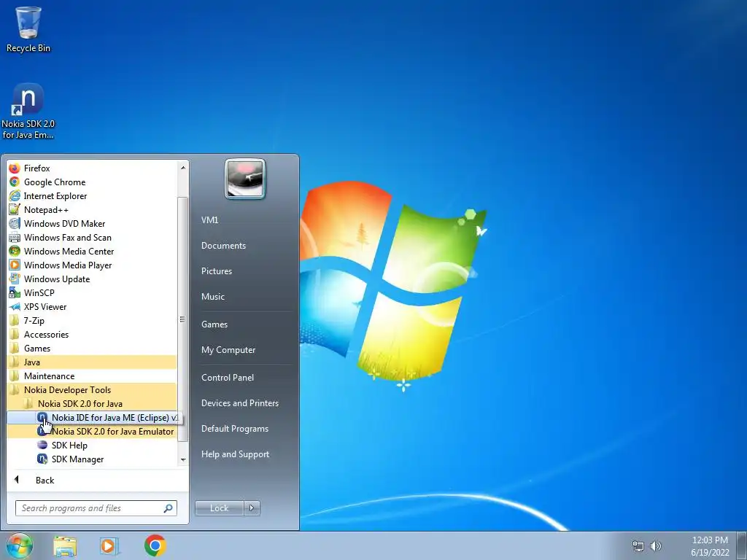747x560 pixels.
Task: Click the search magnifier icon
Action: 169,508
